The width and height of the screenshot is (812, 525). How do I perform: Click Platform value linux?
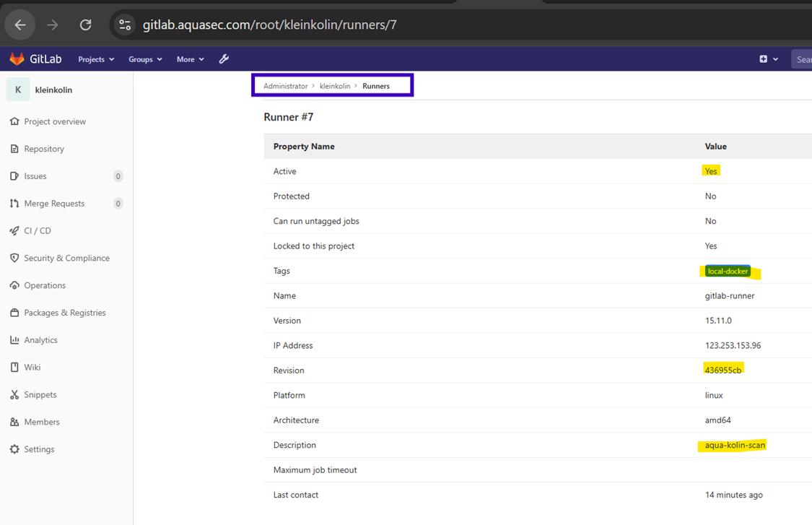coord(714,395)
